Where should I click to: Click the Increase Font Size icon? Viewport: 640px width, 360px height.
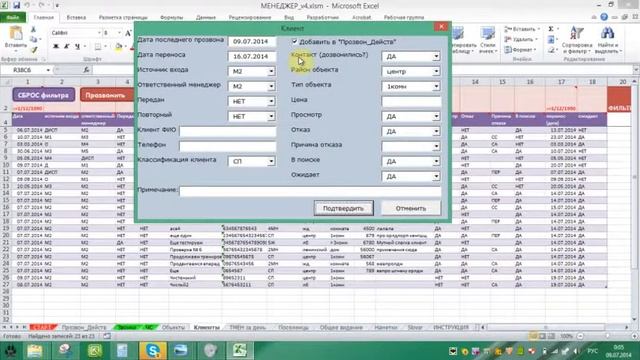click(x=128, y=33)
